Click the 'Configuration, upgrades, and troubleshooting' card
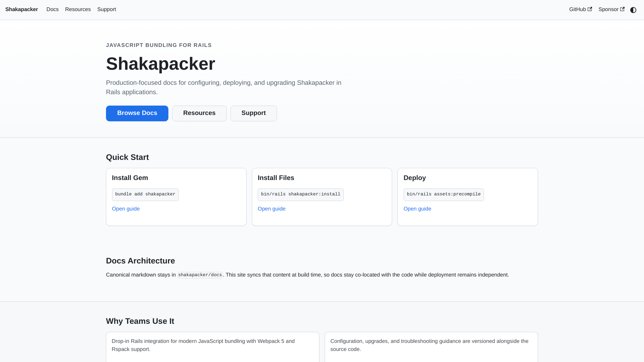This screenshot has width=644, height=362. click(431, 347)
